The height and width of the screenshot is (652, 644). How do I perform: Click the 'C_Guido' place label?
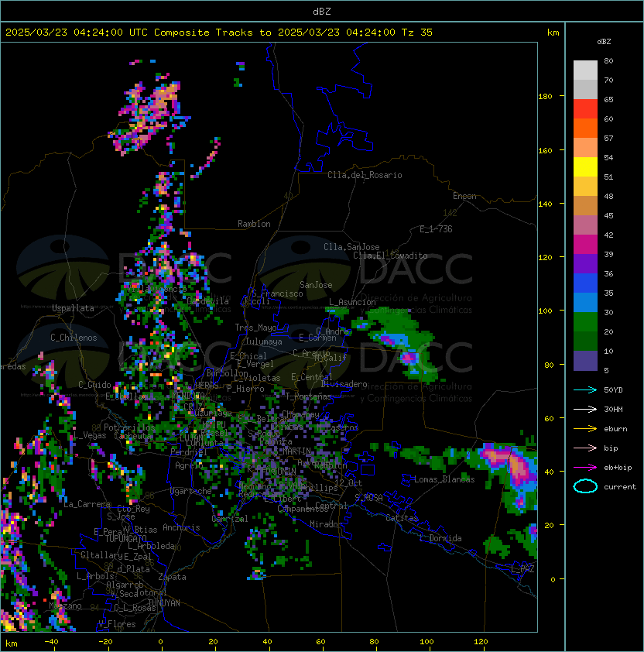[94, 385]
